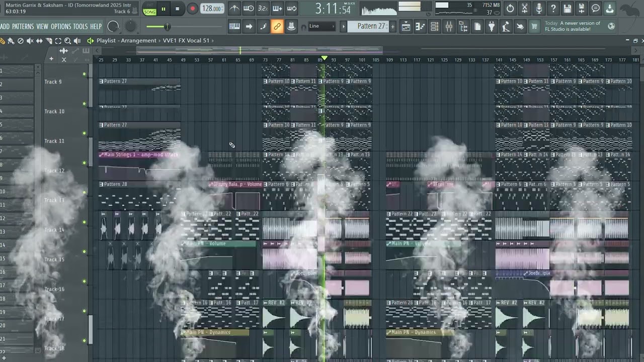Viewport: 644px width, 362px height.
Task: Click the download/export tray icon
Action: (x=610, y=9)
